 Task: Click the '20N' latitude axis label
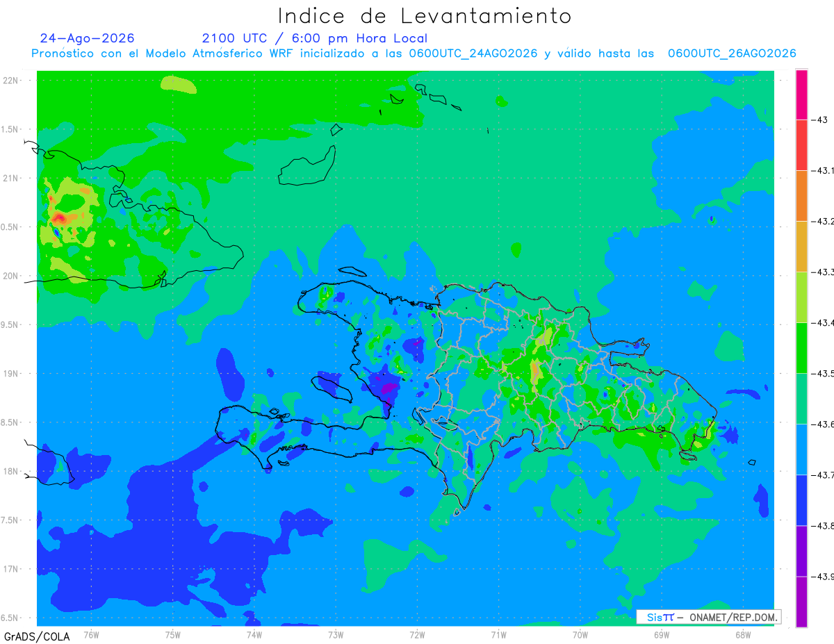pos(11,276)
